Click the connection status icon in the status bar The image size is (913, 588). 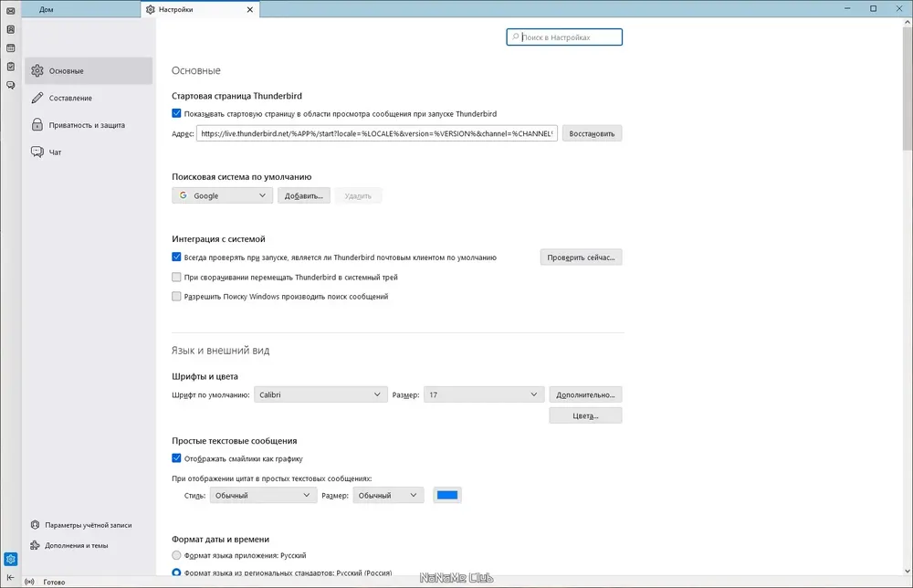click(30, 582)
